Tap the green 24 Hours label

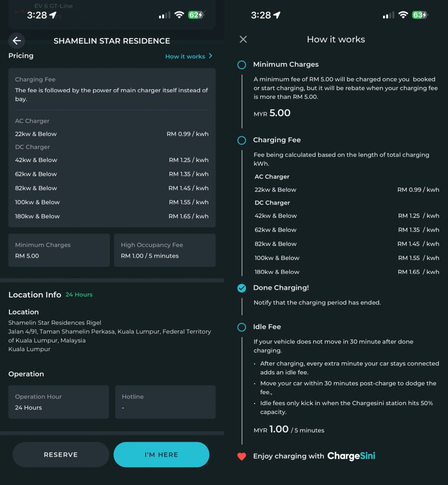coord(79,295)
